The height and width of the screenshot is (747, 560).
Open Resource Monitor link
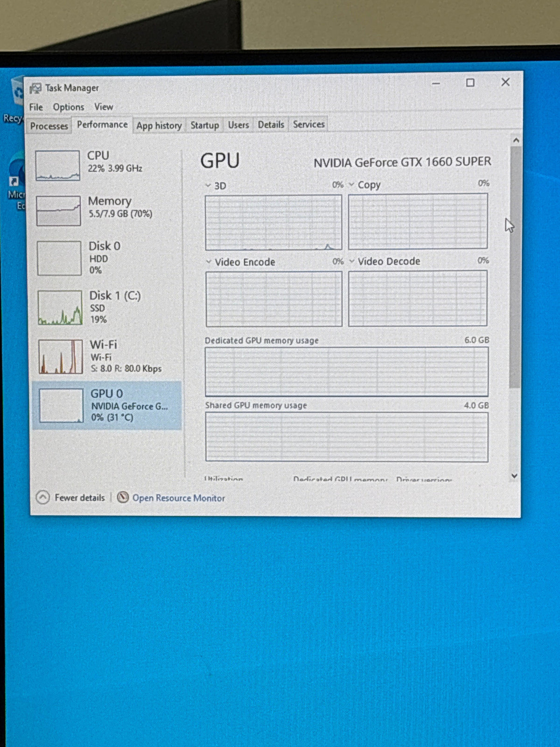tap(179, 498)
